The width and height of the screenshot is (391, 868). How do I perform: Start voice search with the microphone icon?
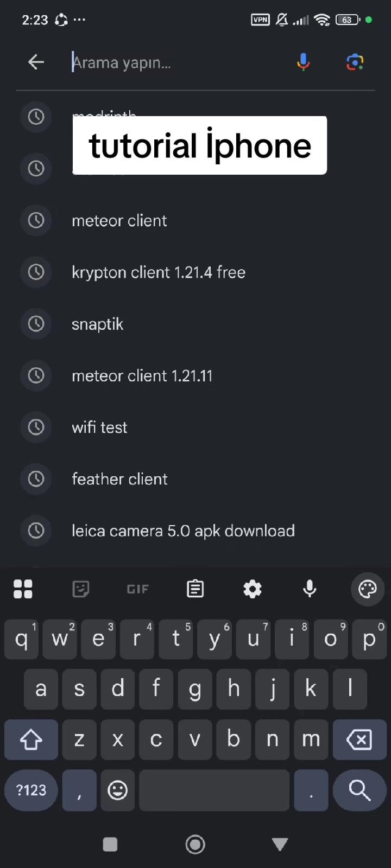point(304,62)
